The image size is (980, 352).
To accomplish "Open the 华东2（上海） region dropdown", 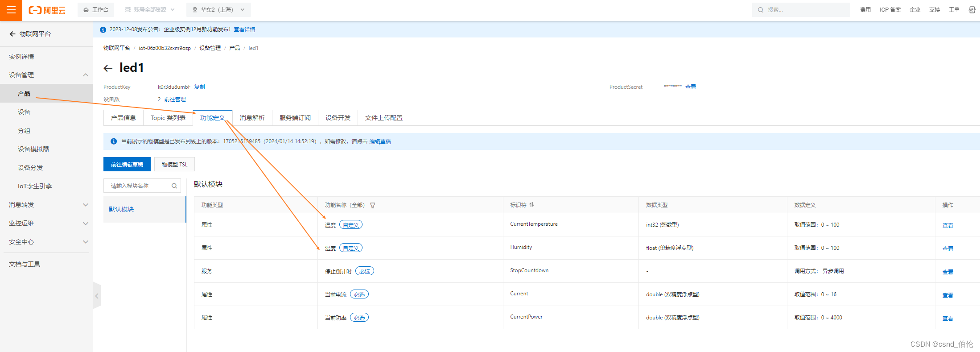I will coord(218,10).
